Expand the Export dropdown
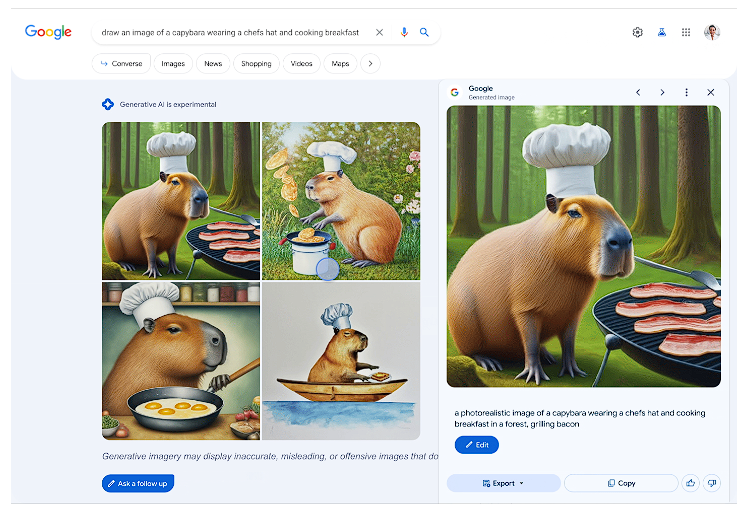 (x=504, y=483)
